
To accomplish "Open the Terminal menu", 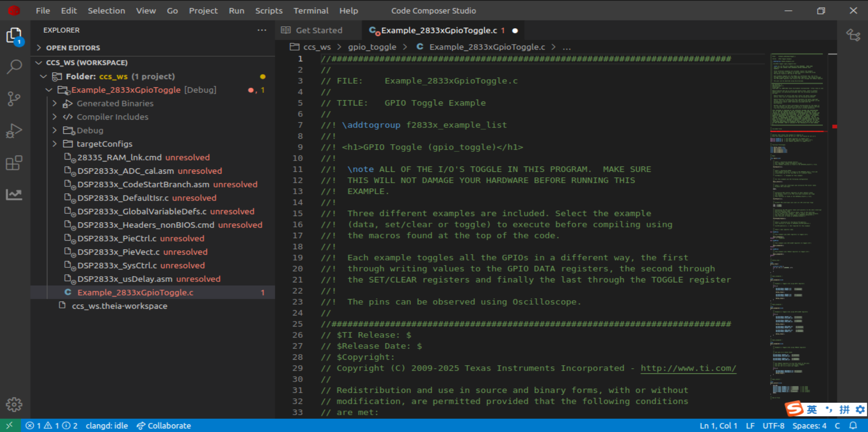I will [311, 10].
